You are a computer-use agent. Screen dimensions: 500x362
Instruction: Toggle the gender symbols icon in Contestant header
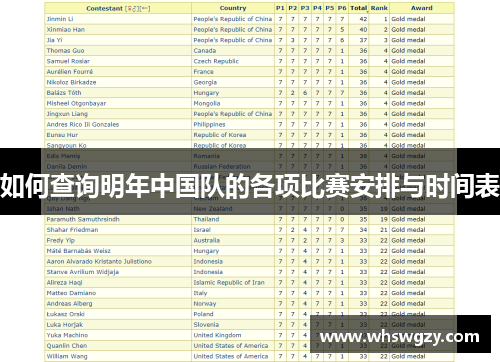133,8
